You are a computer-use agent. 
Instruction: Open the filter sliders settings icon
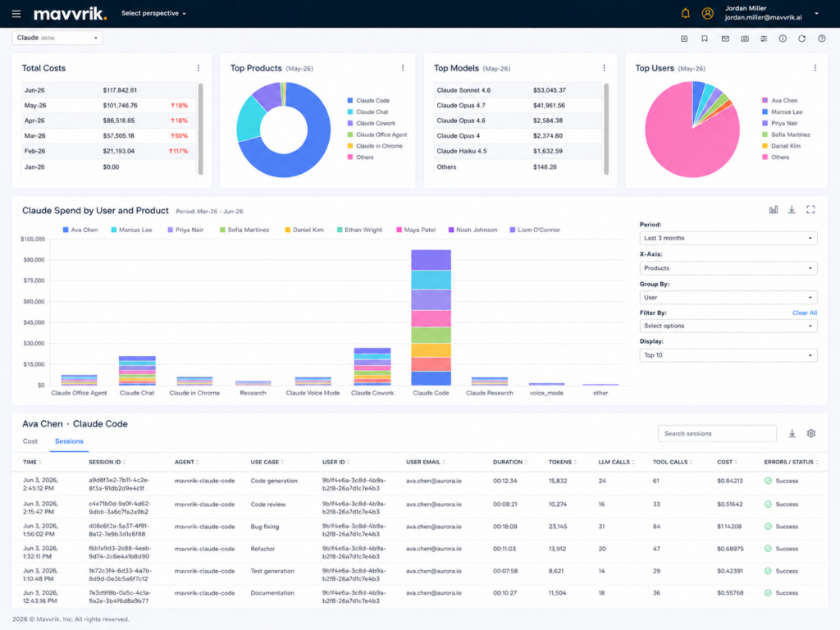(764, 39)
